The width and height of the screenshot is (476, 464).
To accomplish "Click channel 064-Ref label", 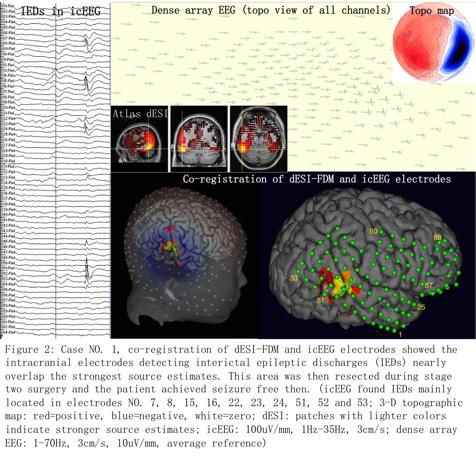I will [x=8, y=332].
